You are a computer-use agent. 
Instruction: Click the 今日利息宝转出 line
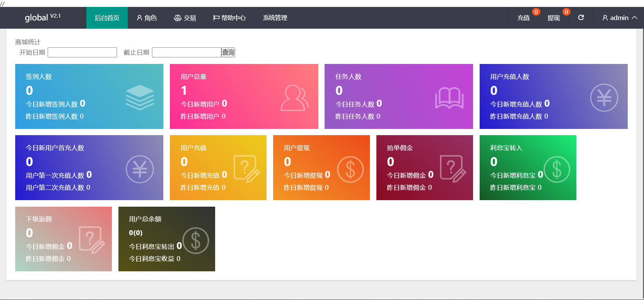(155, 246)
